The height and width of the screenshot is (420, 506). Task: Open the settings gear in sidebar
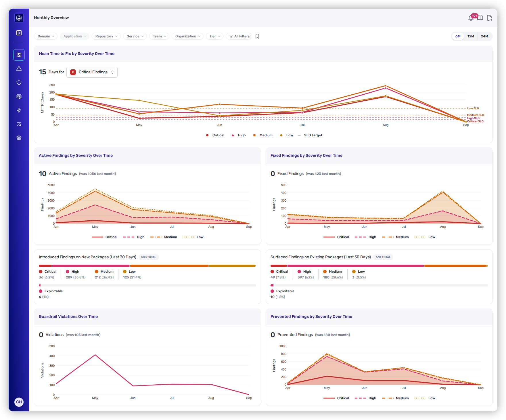click(19, 138)
